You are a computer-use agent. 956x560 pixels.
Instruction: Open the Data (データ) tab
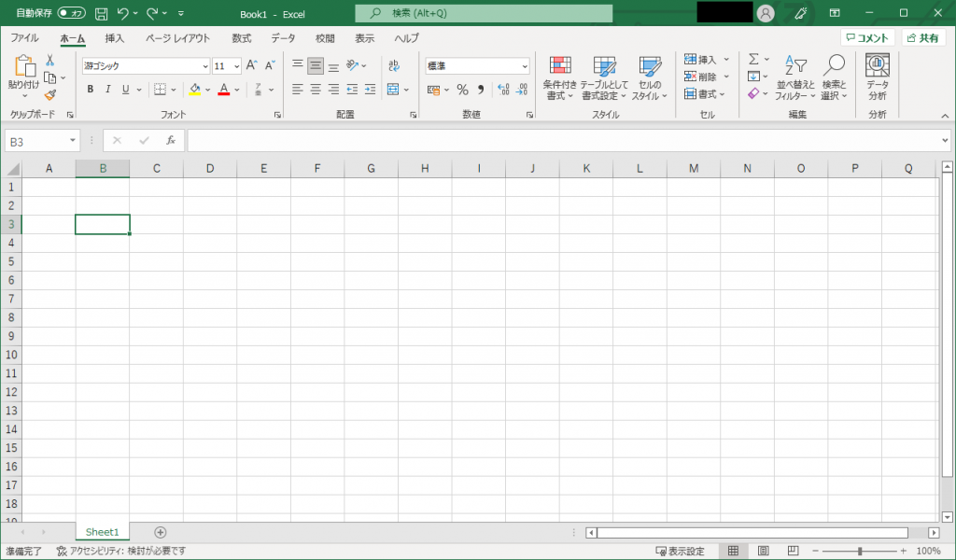tap(283, 37)
